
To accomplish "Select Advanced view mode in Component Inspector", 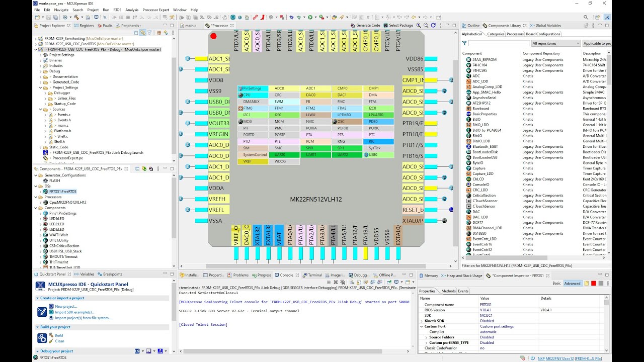I will 573,283.
